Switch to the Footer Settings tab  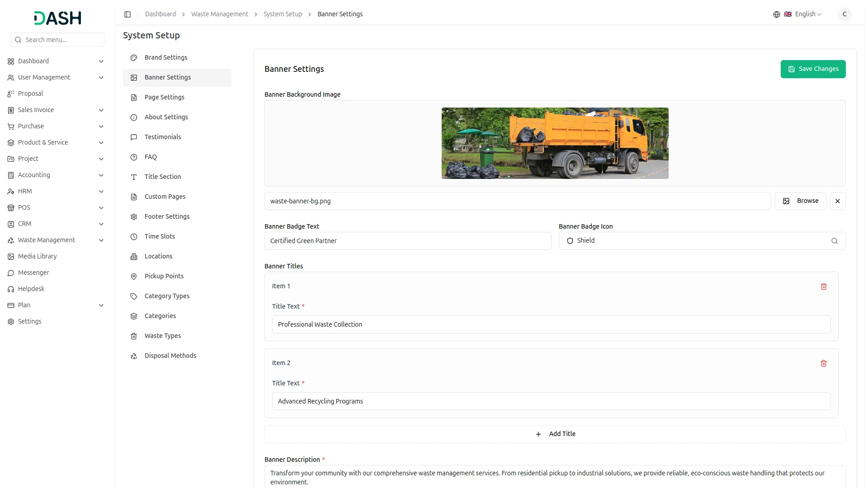tap(166, 216)
